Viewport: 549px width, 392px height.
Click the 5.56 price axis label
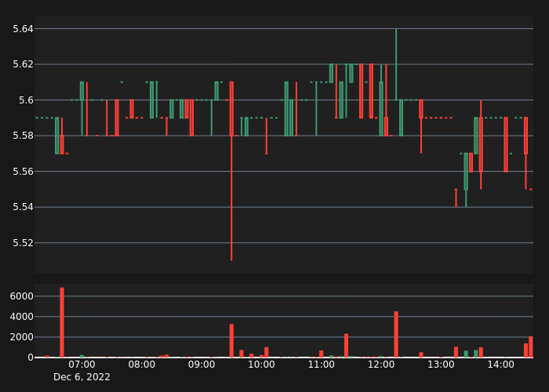pyautogui.click(x=23, y=172)
